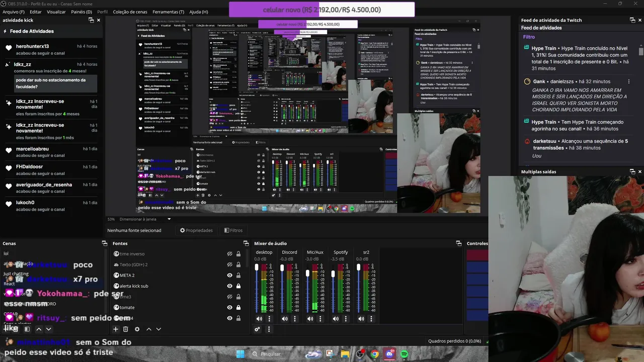Remove selected source with trash icon
The height and width of the screenshot is (362, 644).
126,329
